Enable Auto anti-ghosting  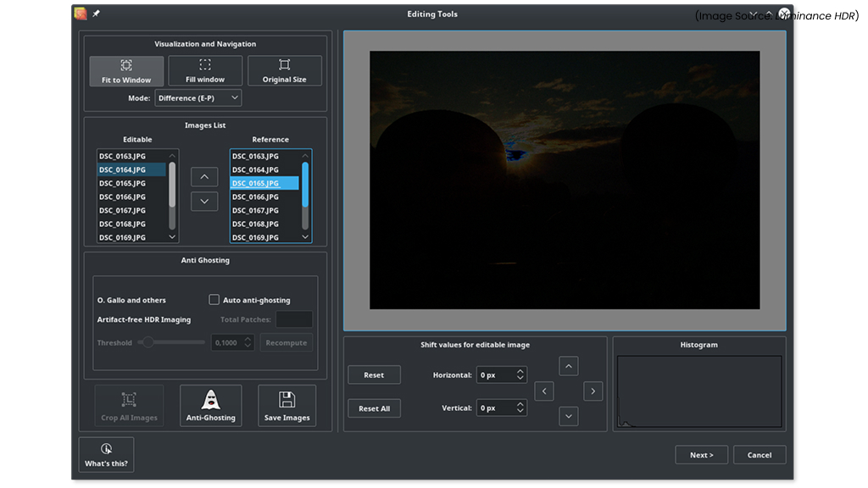click(x=214, y=299)
